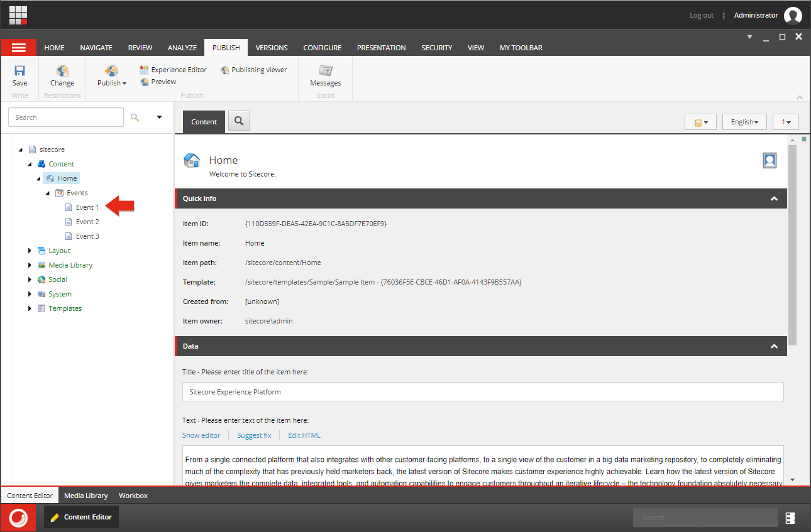Click the Administrator avatar icon
This screenshot has height=532, width=811.
793,15
